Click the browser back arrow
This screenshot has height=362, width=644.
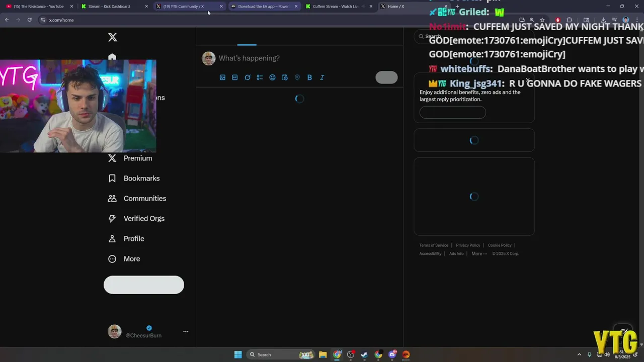tap(7, 20)
